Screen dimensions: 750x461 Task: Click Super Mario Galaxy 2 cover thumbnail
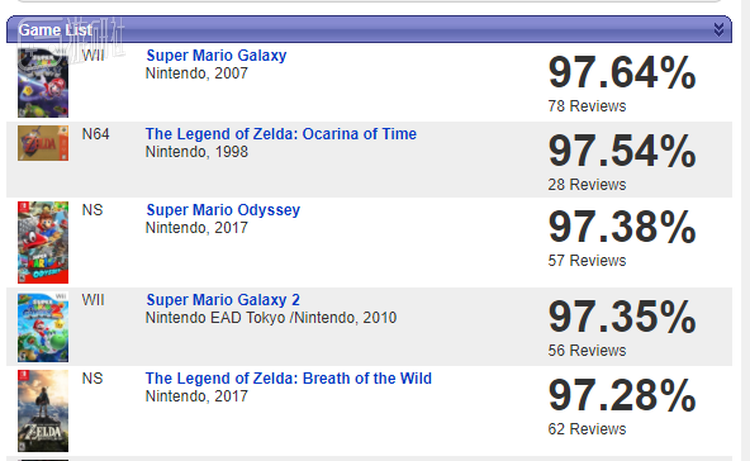(43, 327)
